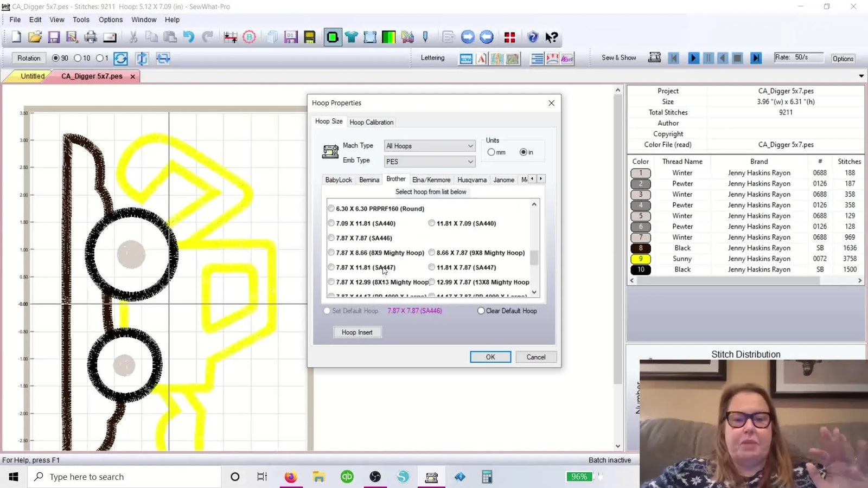Click the red four-squares split icon
This screenshot has height=488, width=868.
click(509, 37)
